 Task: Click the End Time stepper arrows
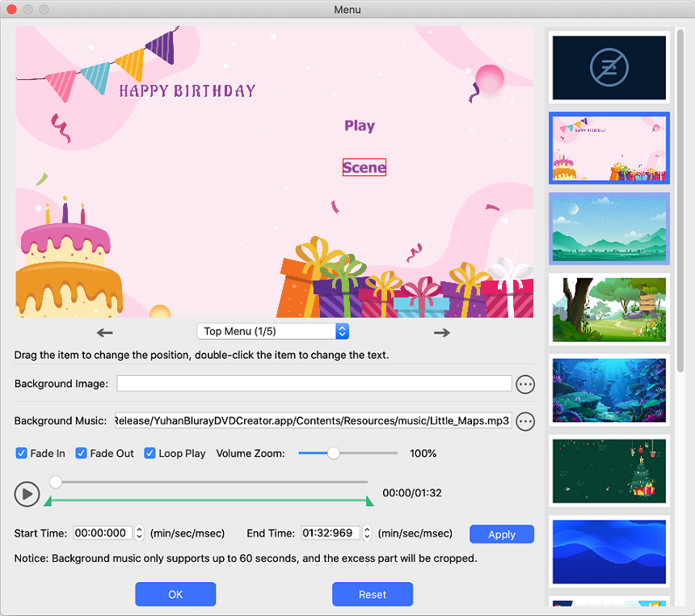(x=367, y=534)
